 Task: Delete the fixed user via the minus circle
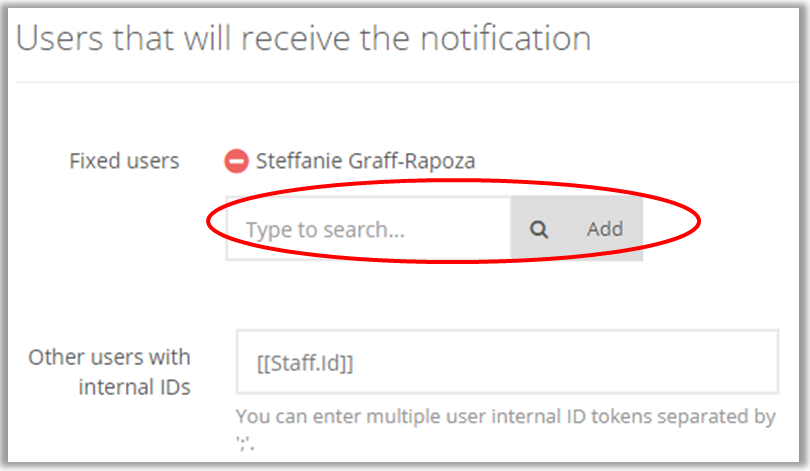pos(237,160)
